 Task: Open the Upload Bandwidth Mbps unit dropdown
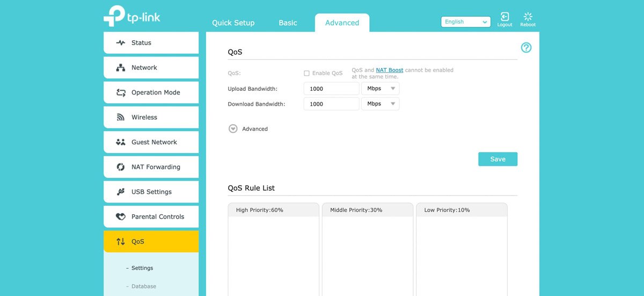coord(380,89)
